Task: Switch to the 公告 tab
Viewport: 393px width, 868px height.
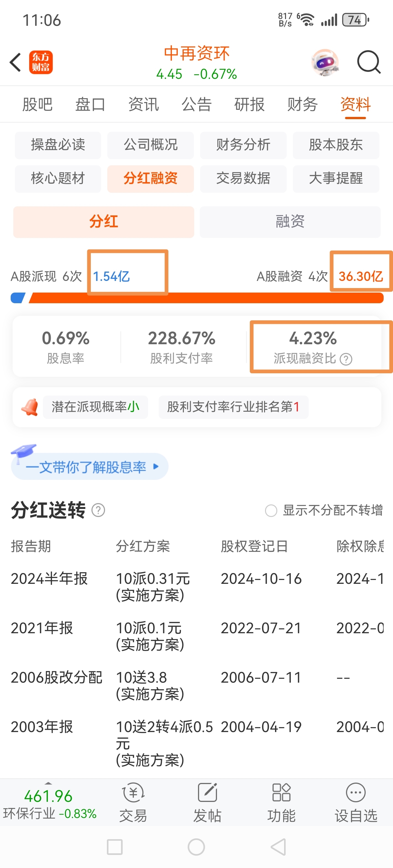Action: (x=196, y=104)
